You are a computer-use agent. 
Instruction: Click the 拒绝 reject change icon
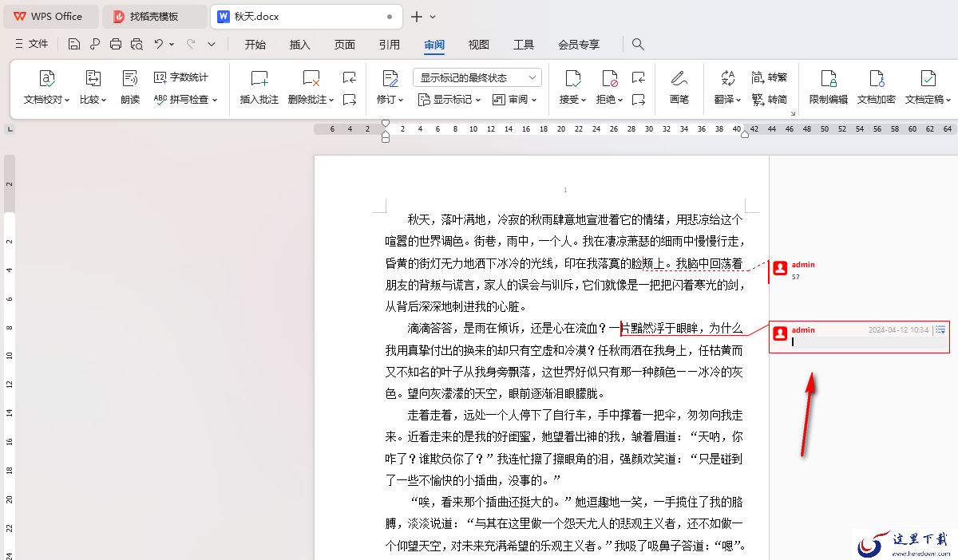pos(610,78)
